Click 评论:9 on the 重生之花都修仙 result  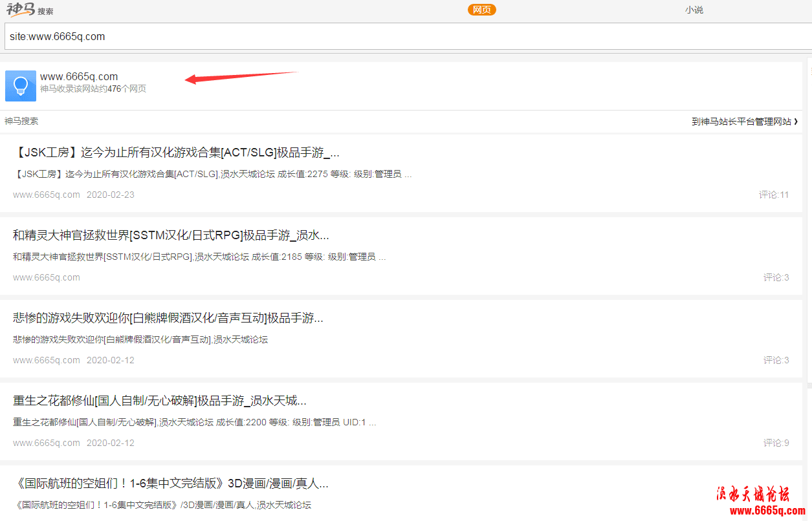[776, 443]
